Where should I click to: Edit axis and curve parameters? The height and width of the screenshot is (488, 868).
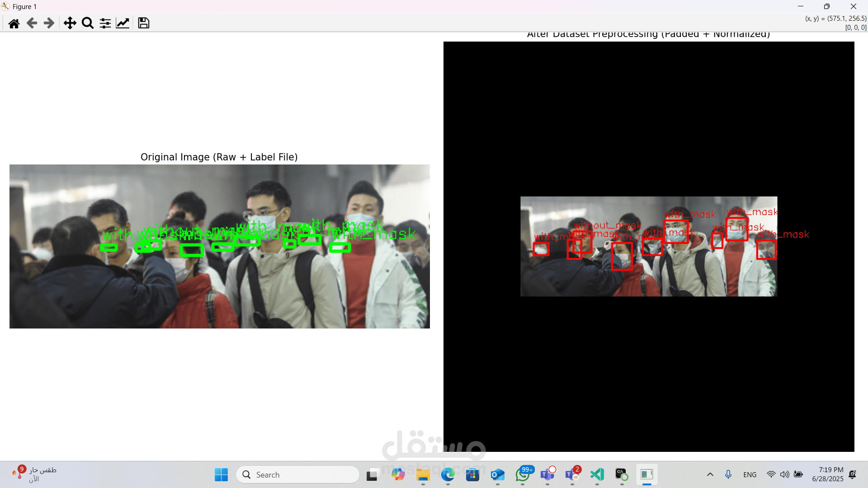(123, 23)
